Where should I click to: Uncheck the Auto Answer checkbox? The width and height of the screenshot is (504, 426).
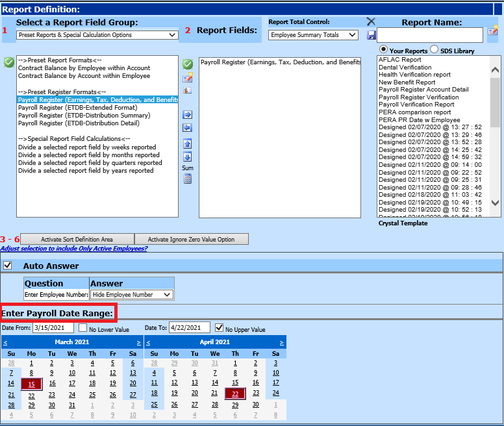[x=8, y=266]
